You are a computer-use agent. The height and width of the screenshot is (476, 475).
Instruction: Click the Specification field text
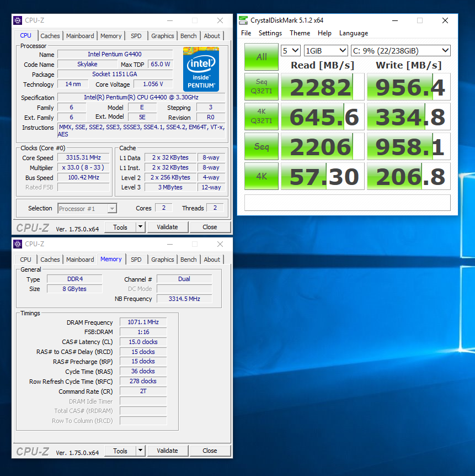coord(141,97)
